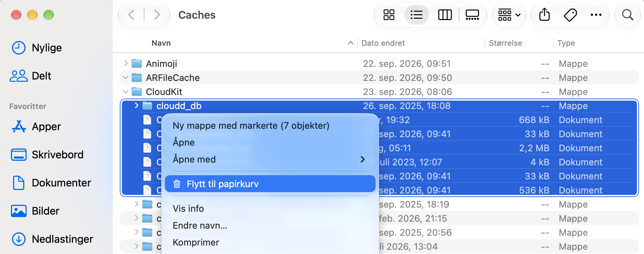Click the tag toolbar icon

pyautogui.click(x=570, y=15)
